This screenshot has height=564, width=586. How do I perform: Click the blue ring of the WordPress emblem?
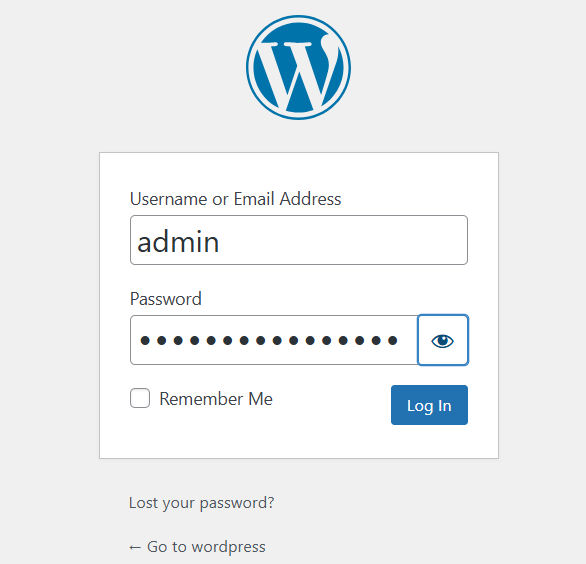tap(249, 68)
